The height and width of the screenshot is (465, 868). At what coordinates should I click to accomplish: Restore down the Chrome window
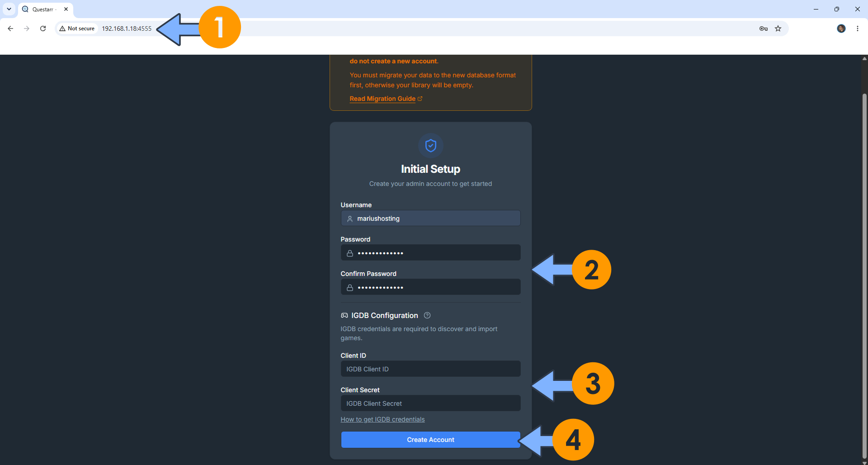[837, 9]
